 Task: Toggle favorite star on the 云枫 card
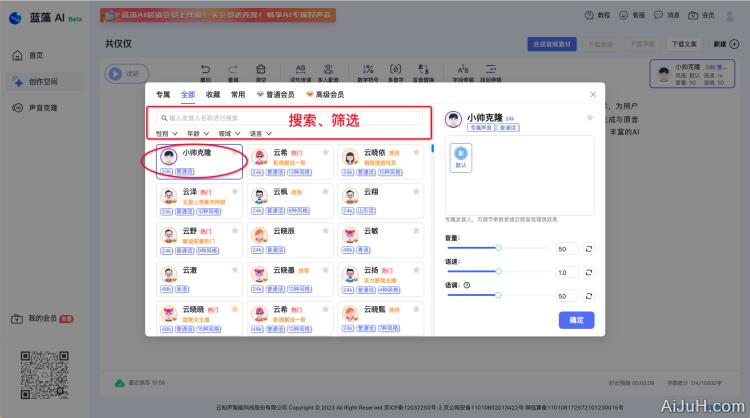(x=327, y=192)
